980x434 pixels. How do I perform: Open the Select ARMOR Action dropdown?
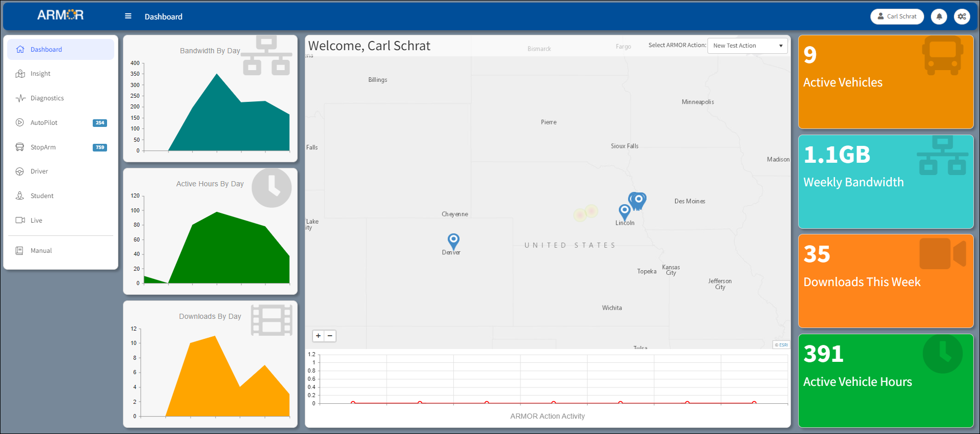[x=747, y=46]
